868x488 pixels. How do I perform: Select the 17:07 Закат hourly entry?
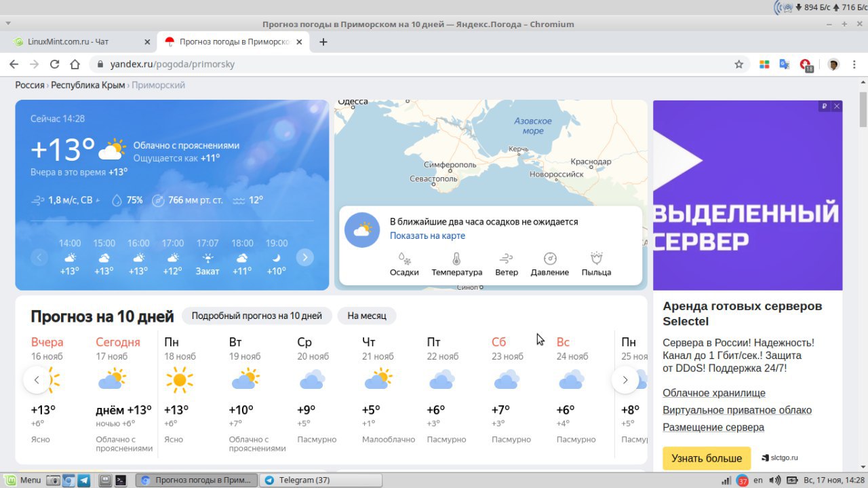(x=208, y=257)
